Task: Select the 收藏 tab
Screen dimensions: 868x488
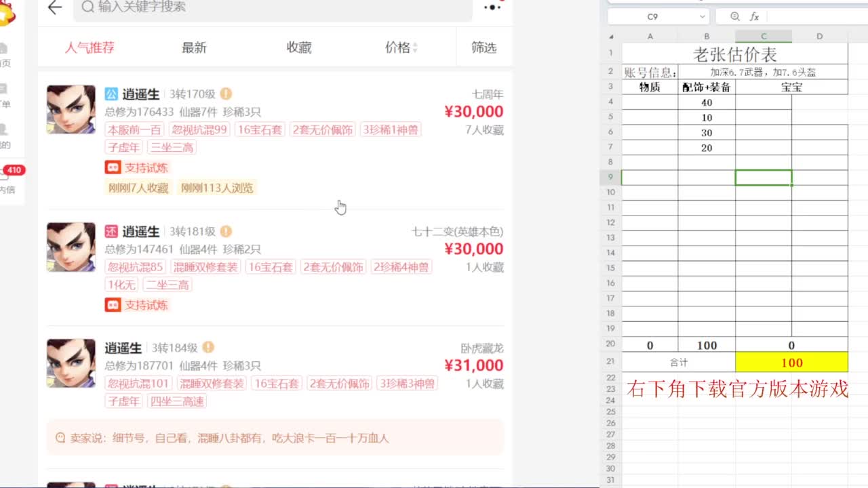Action: click(299, 47)
